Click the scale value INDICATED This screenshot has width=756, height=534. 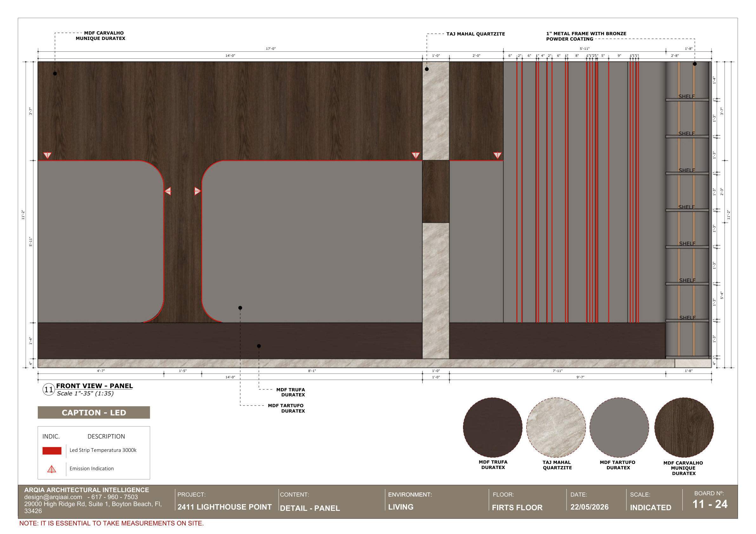651,508
